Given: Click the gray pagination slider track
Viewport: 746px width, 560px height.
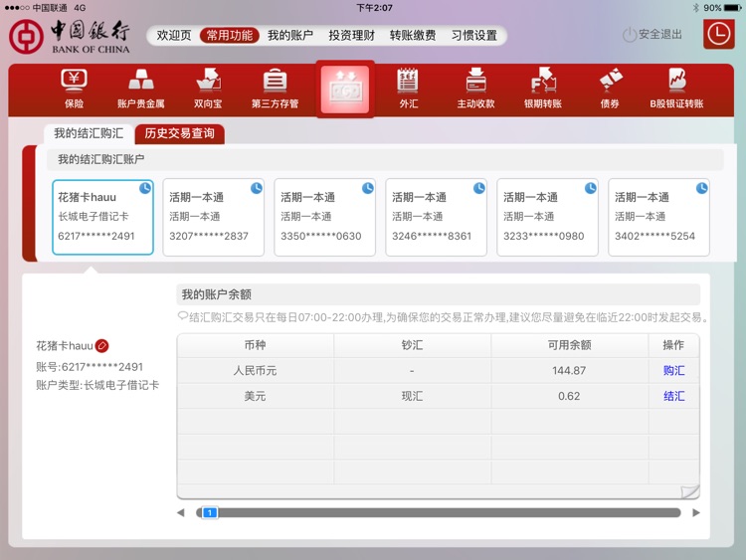Looking at the screenshot, I should (x=439, y=513).
